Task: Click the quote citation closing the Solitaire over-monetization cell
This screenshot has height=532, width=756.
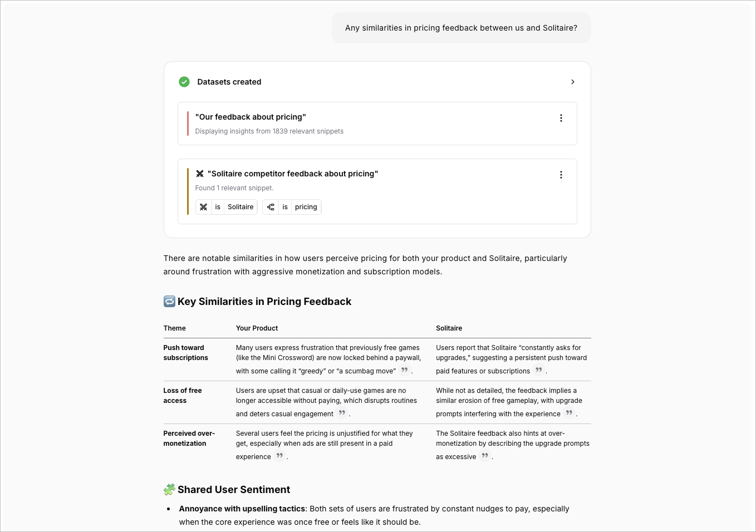Action: point(484,455)
